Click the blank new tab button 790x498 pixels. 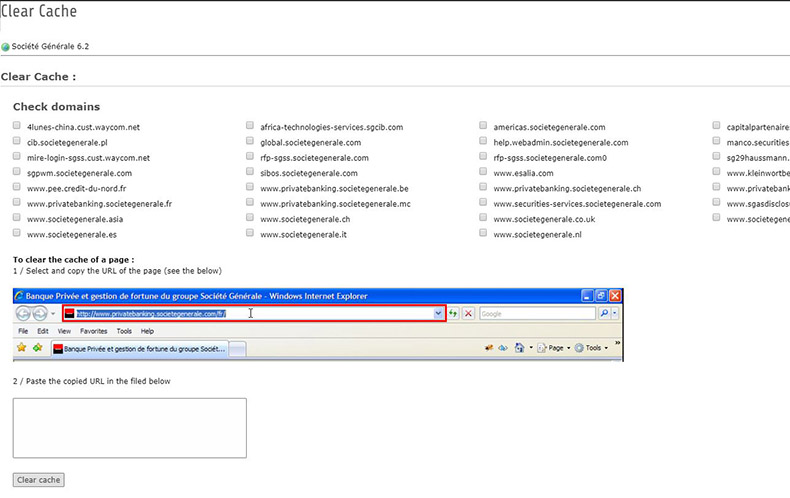click(238, 349)
